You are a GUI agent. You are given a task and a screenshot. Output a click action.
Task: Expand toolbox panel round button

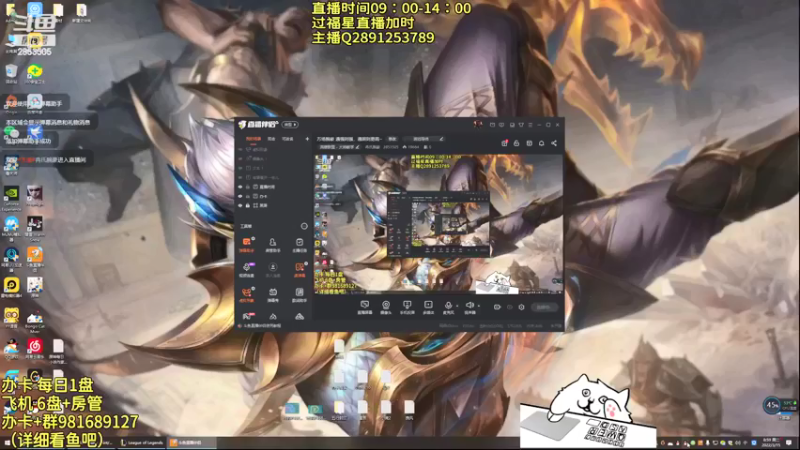tap(304, 226)
